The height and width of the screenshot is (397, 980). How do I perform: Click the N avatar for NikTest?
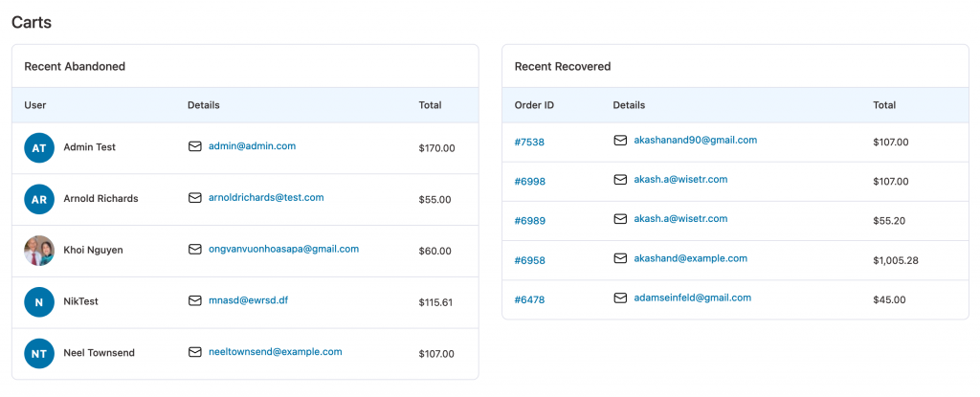pyautogui.click(x=38, y=302)
